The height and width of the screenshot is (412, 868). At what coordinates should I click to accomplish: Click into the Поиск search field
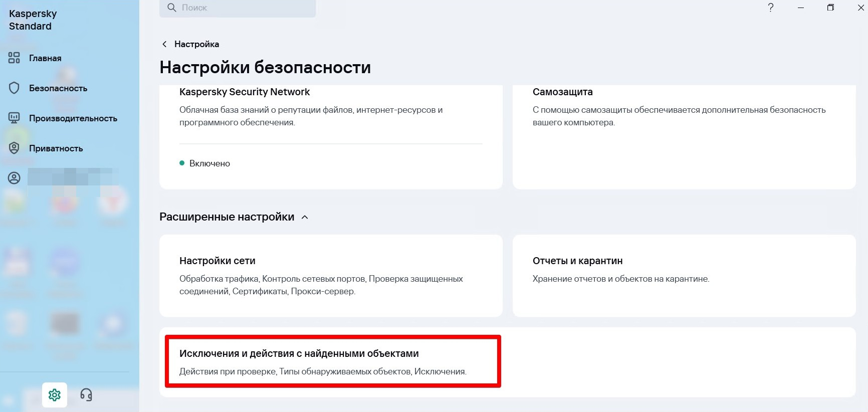pyautogui.click(x=238, y=8)
